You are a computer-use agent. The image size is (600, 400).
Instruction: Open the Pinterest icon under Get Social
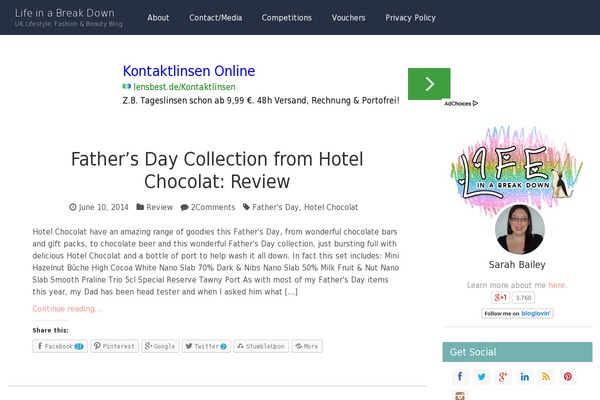point(567,377)
